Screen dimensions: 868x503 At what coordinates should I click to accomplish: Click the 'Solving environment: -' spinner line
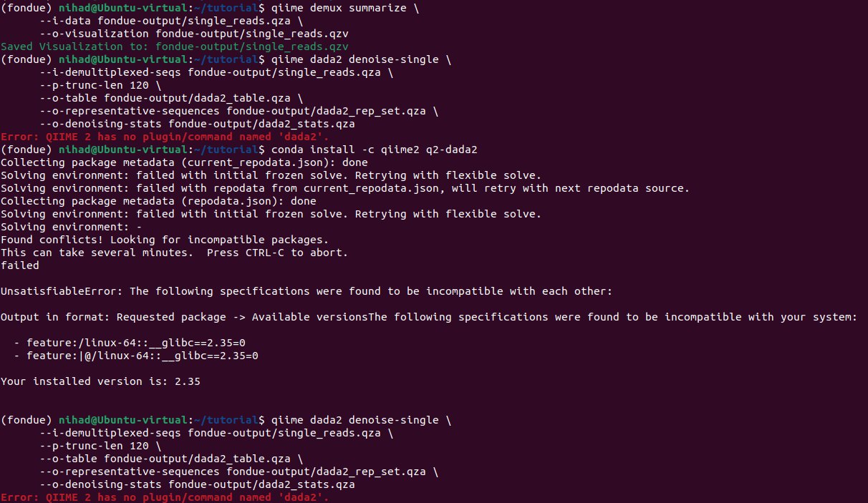point(72,227)
